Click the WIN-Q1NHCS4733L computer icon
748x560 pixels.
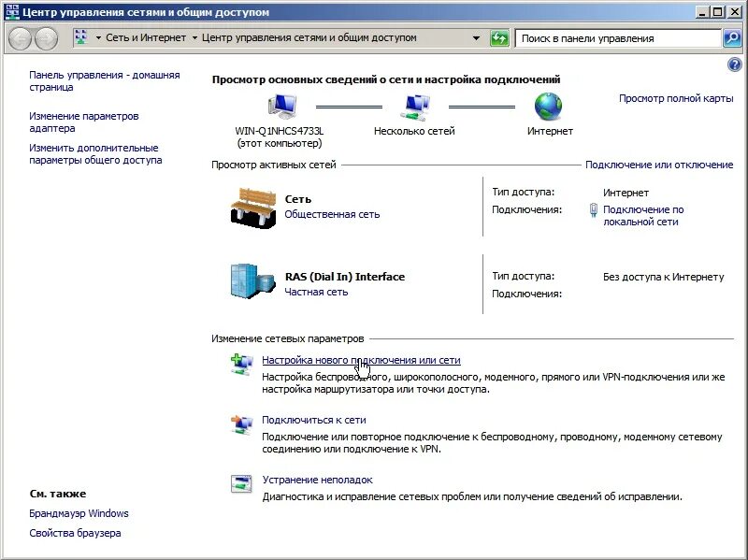point(282,107)
